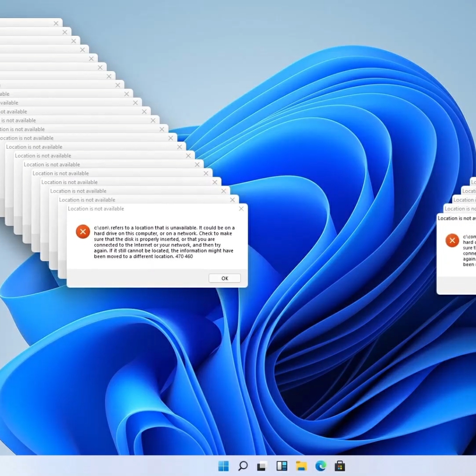Close the rearmost dialog of the left cascade

[56, 23]
